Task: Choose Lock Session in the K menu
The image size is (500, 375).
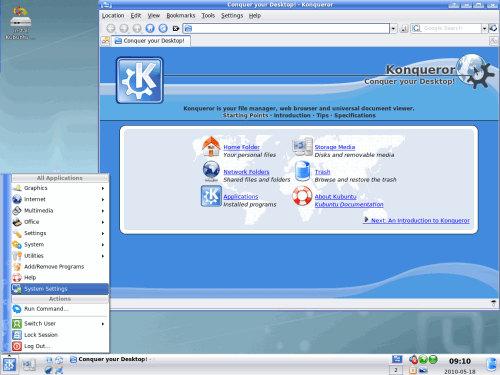Action: [x=60, y=335]
